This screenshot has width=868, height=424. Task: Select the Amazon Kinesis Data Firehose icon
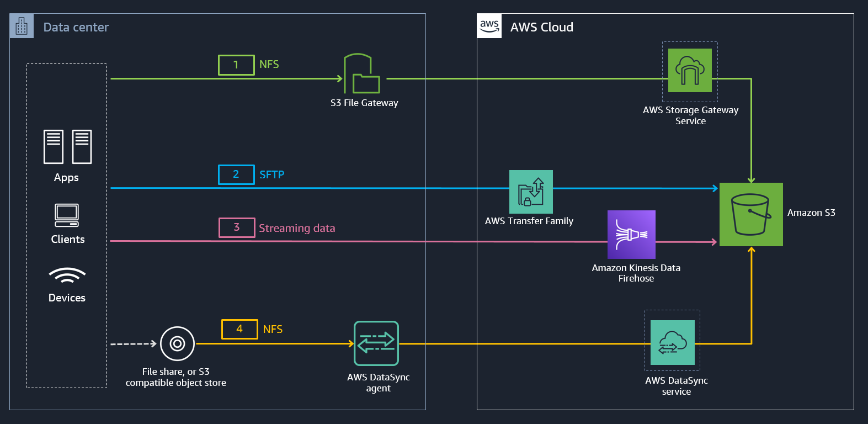click(631, 235)
